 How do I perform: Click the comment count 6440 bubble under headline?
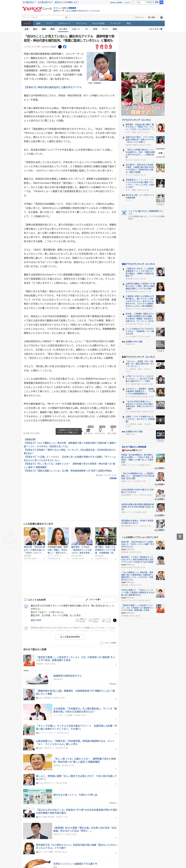46,47
